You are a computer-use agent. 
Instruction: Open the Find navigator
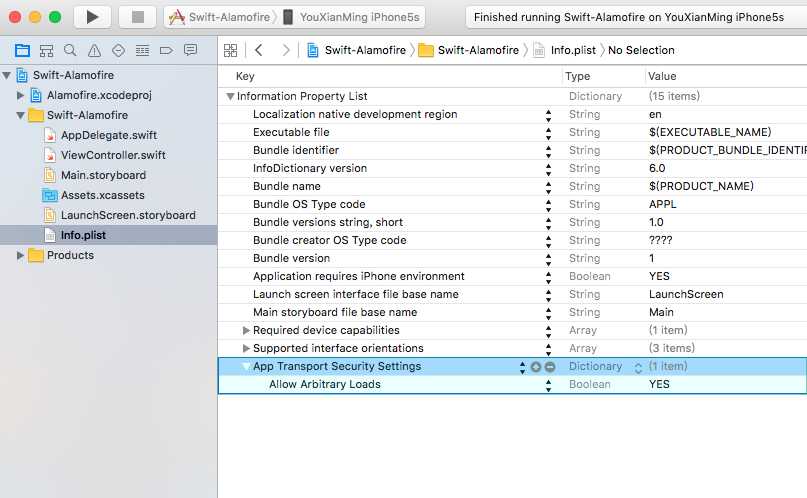click(70, 50)
